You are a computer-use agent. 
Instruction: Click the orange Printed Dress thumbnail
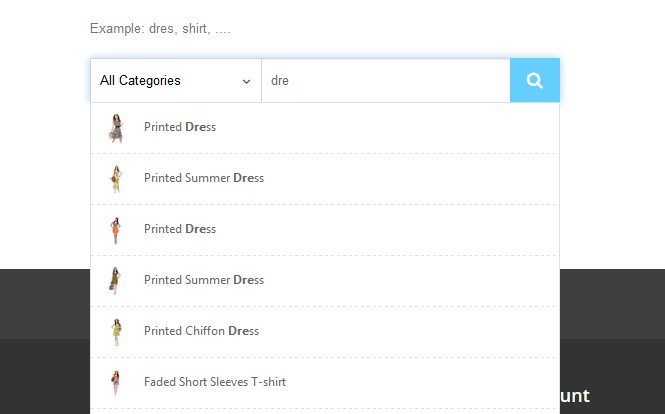point(117,230)
